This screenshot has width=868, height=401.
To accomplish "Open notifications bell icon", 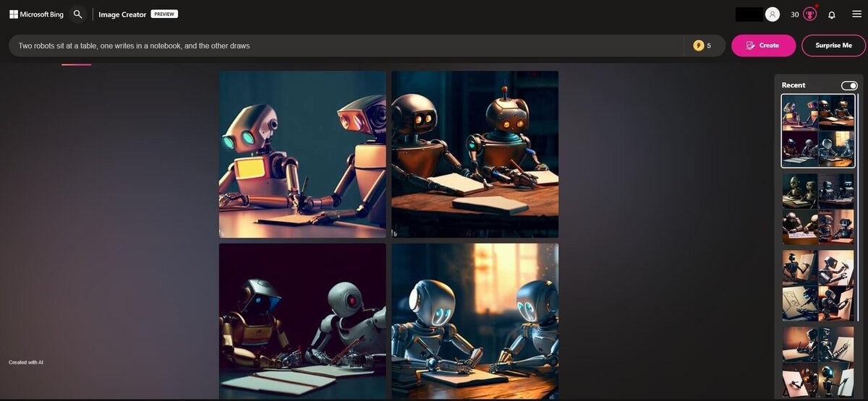I will point(832,14).
